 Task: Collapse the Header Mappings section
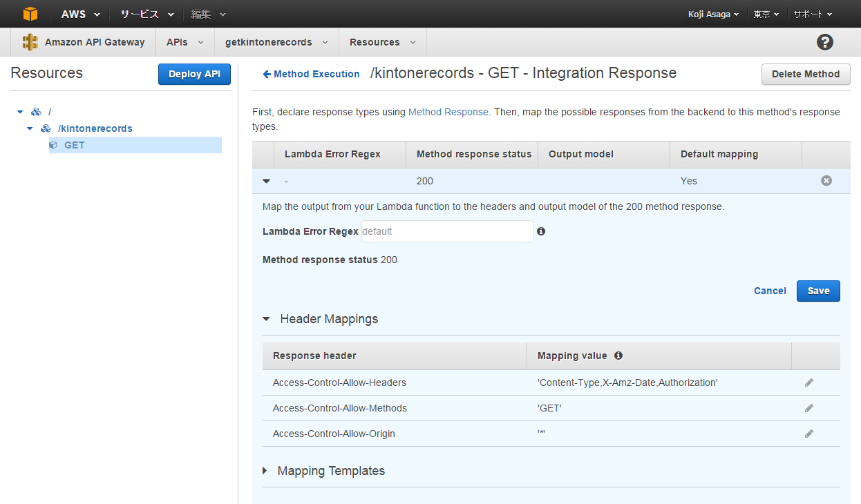pyautogui.click(x=266, y=318)
